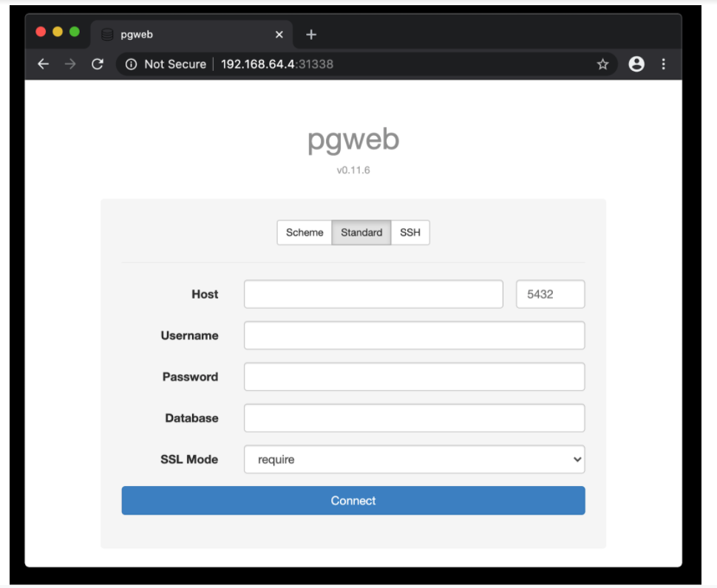Maximize window with green button
This screenshot has width=717, height=588.
(x=75, y=32)
